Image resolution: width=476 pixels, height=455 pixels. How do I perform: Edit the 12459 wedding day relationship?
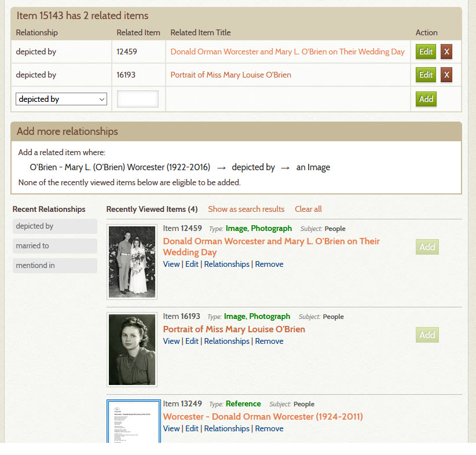tap(426, 52)
